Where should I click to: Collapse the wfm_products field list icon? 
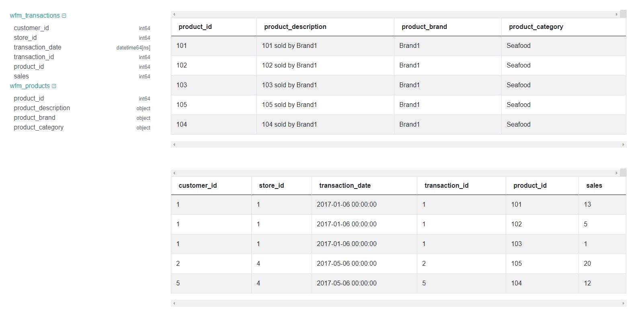(54, 86)
